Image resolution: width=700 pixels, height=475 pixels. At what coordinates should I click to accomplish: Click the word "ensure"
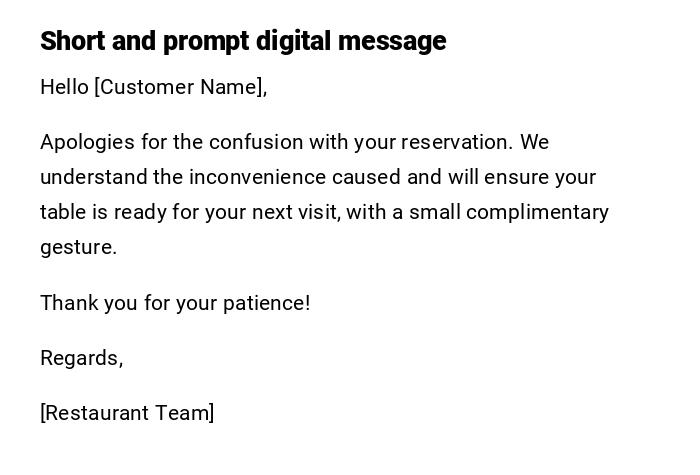pos(516,177)
